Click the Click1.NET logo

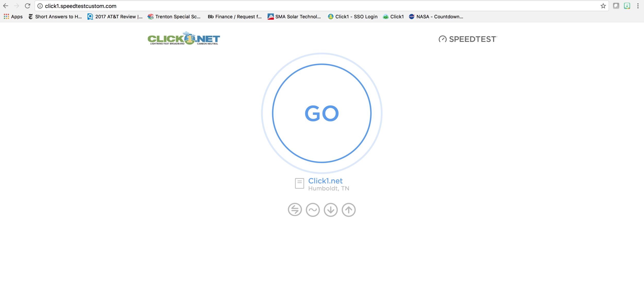click(184, 39)
